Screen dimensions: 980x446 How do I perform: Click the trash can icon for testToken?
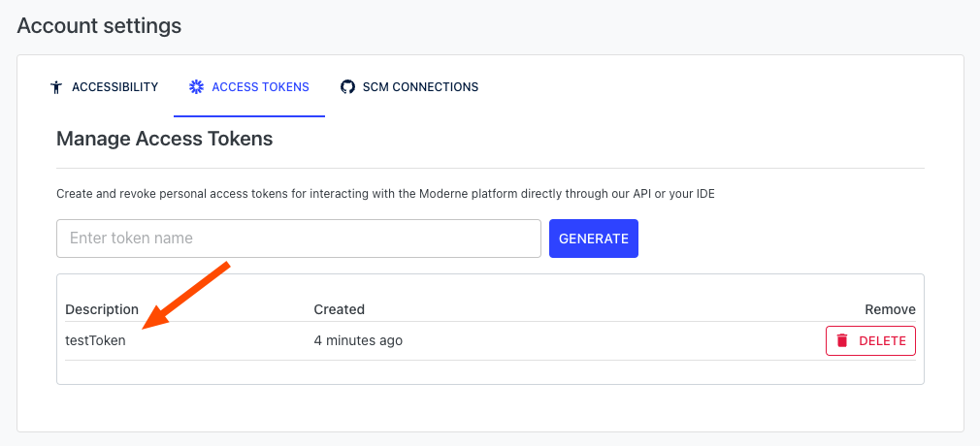coord(842,341)
